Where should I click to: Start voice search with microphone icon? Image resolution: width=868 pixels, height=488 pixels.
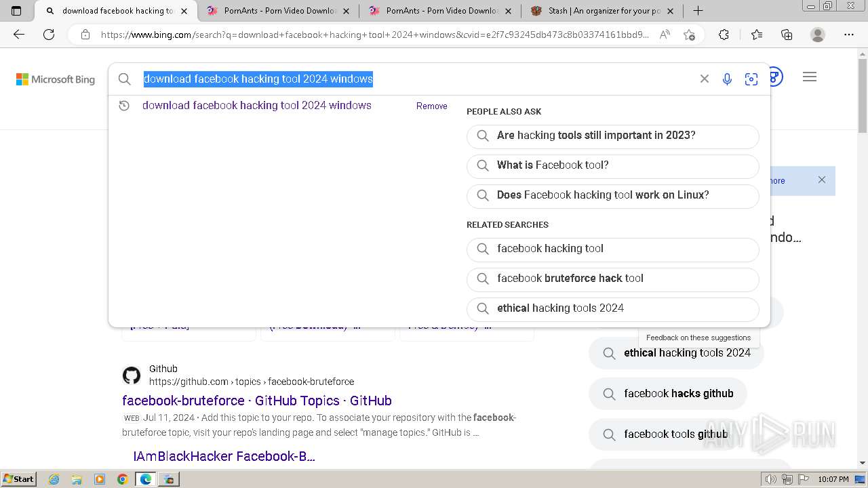tap(727, 79)
